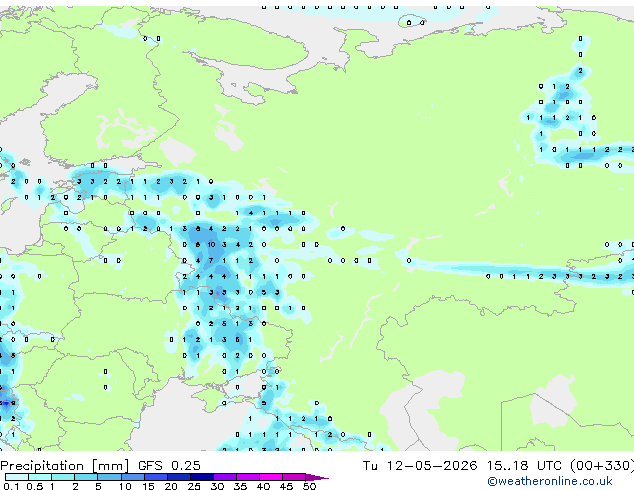Click the legend label '20'
Screen dimensions: 634x490
[171, 486]
